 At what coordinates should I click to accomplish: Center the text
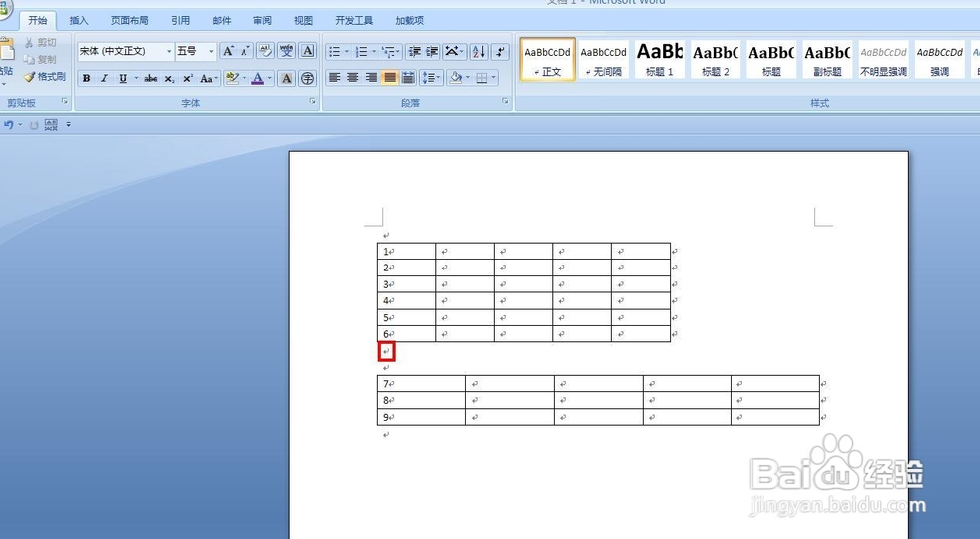353,78
